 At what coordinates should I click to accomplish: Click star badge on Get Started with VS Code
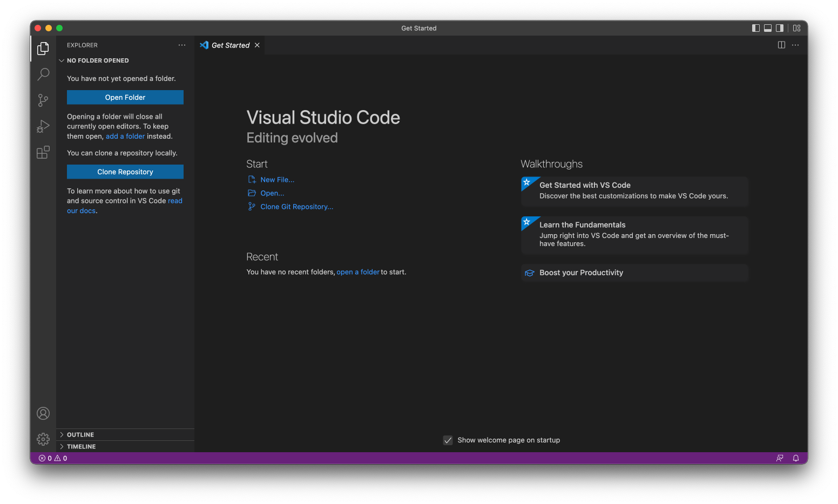coord(527,182)
